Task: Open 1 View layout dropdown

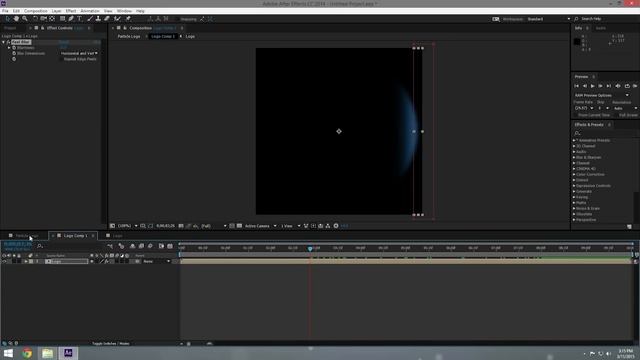Action: [x=291, y=226]
